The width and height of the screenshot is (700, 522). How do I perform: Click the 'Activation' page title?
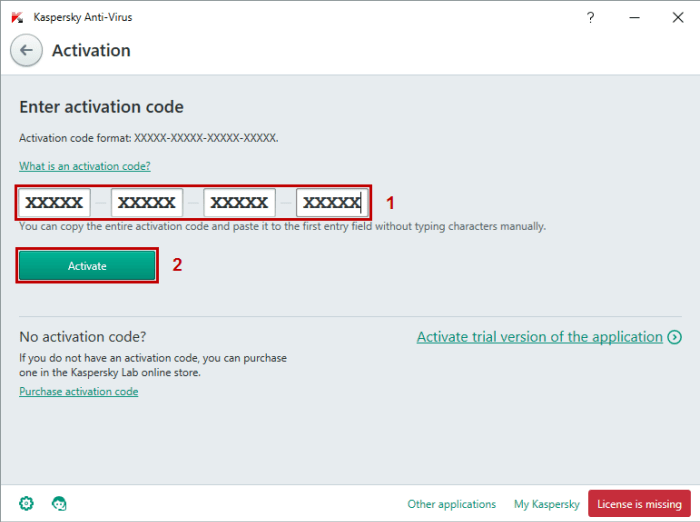click(91, 50)
